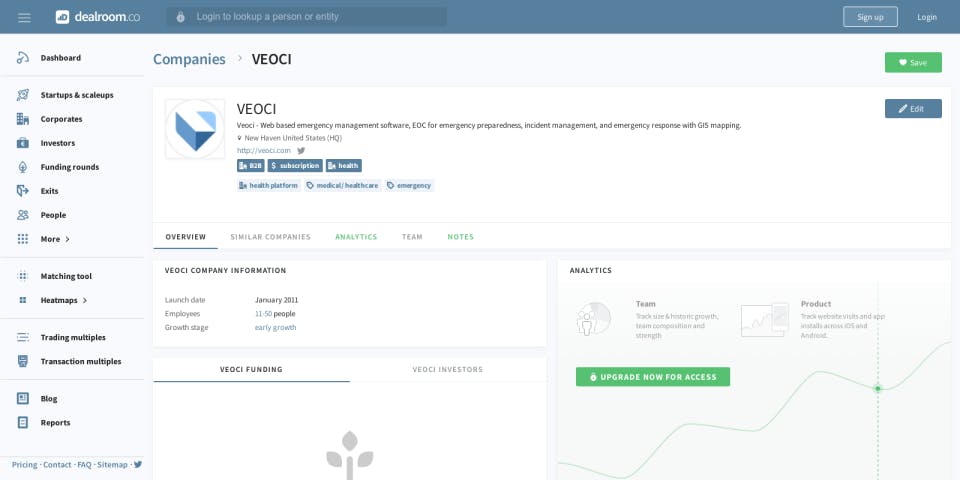Click the Edit button
This screenshot has height=480, width=960.
(913, 109)
